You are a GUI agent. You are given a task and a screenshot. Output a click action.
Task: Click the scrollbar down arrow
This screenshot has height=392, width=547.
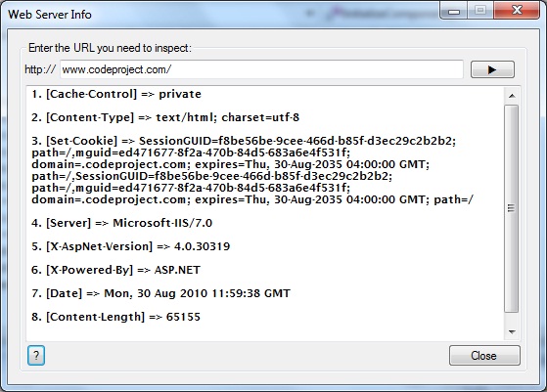coord(512,331)
